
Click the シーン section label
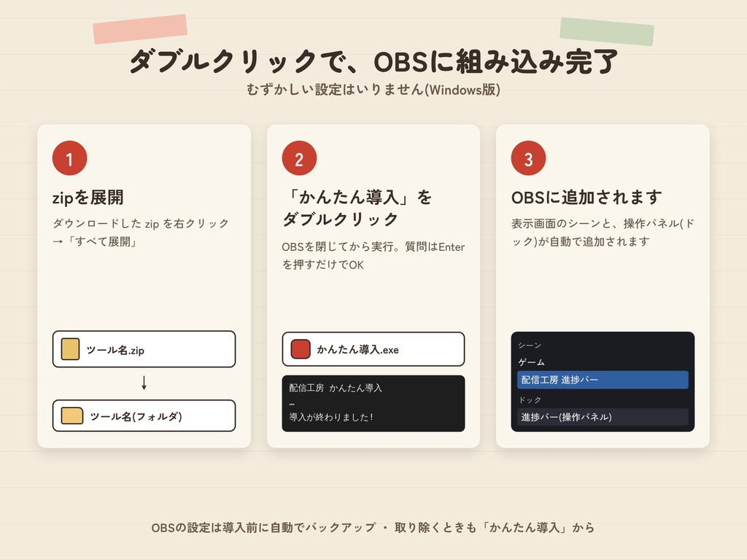point(530,345)
